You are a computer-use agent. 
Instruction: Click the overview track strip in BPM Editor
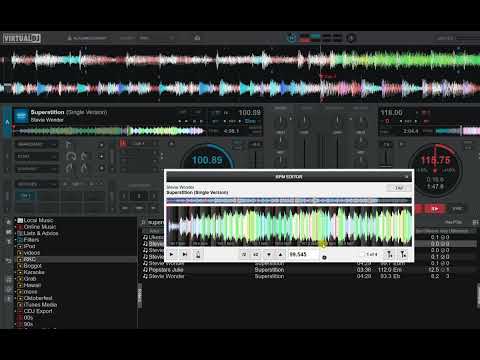tap(289, 200)
